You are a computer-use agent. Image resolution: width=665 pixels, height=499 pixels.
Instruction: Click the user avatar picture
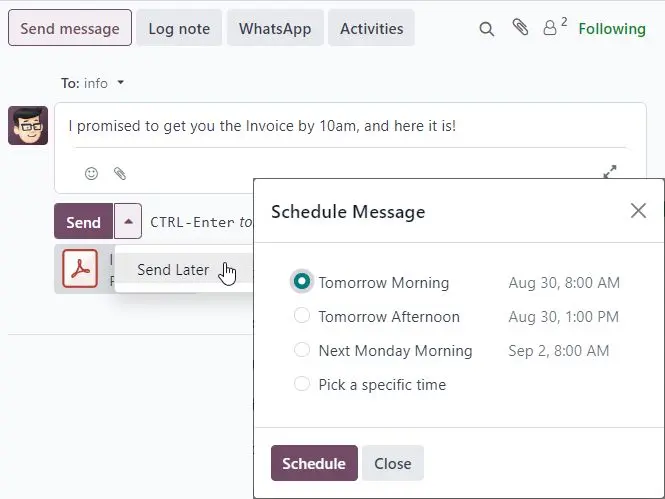tap(28, 125)
